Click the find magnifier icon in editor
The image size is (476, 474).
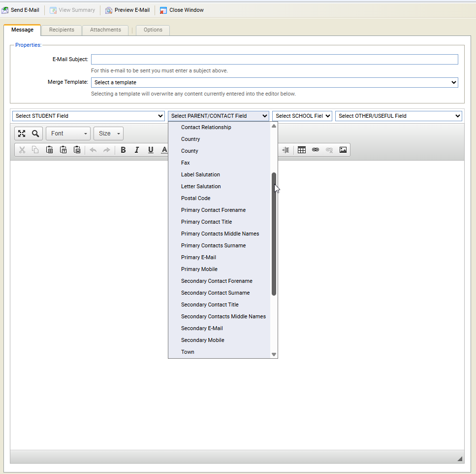[x=35, y=134]
